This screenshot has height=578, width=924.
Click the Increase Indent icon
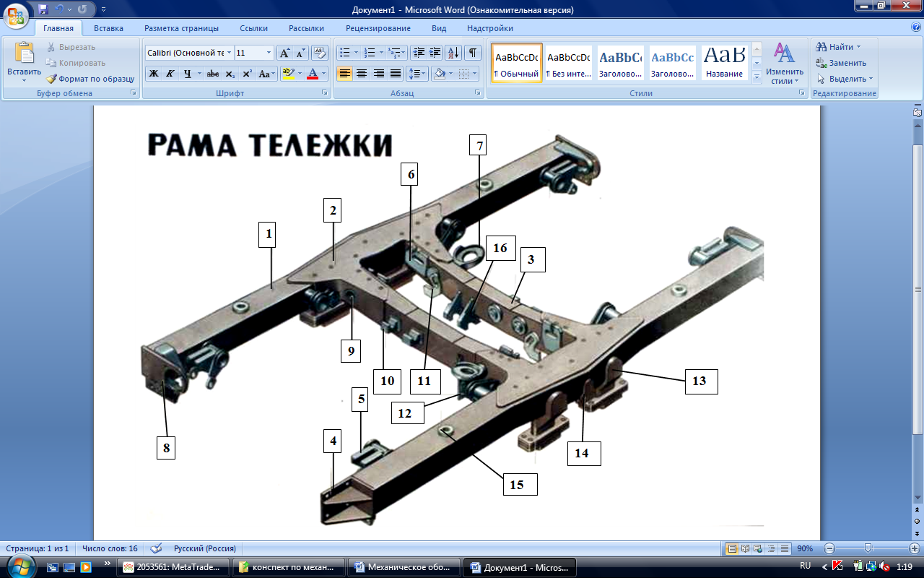click(x=435, y=53)
